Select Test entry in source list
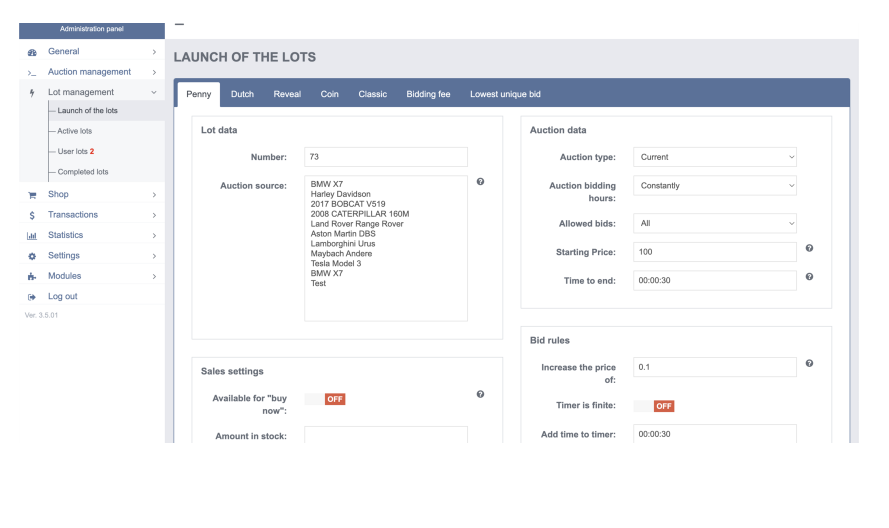Image resolution: width=889 pixels, height=528 pixels. click(318, 284)
